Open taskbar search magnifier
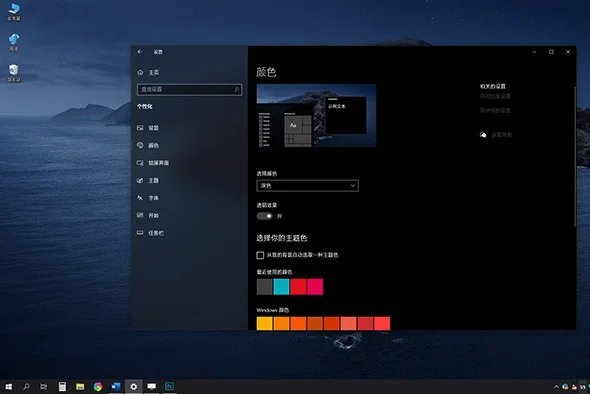 [26, 386]
